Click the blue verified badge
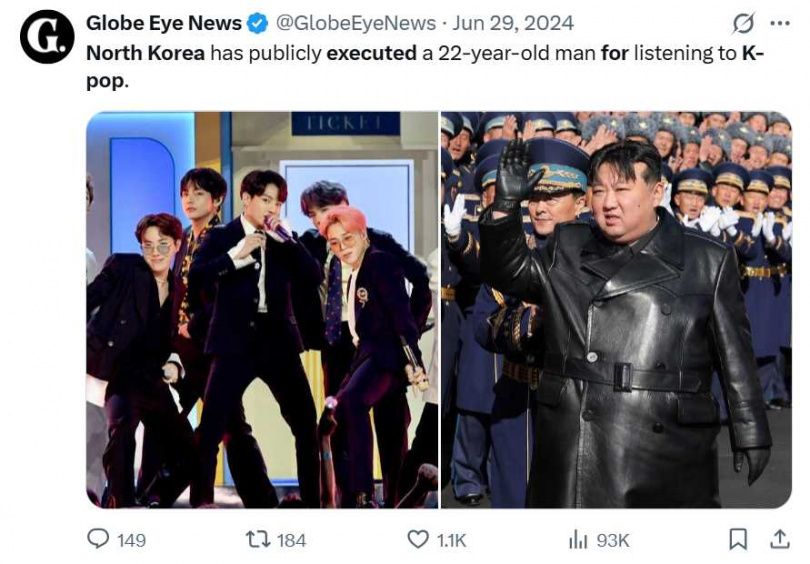 point(257,23)
